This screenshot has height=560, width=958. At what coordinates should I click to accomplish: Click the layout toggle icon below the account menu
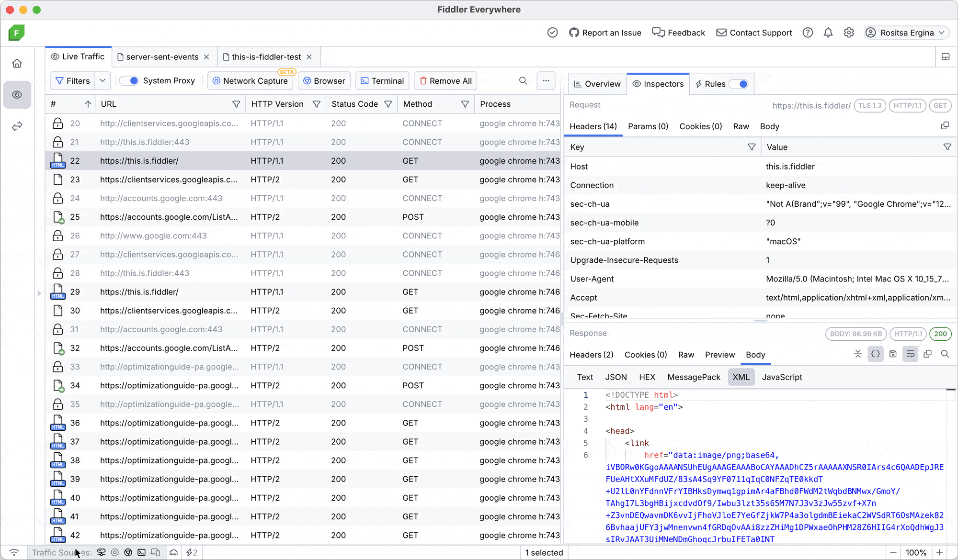tap(946, 57)
